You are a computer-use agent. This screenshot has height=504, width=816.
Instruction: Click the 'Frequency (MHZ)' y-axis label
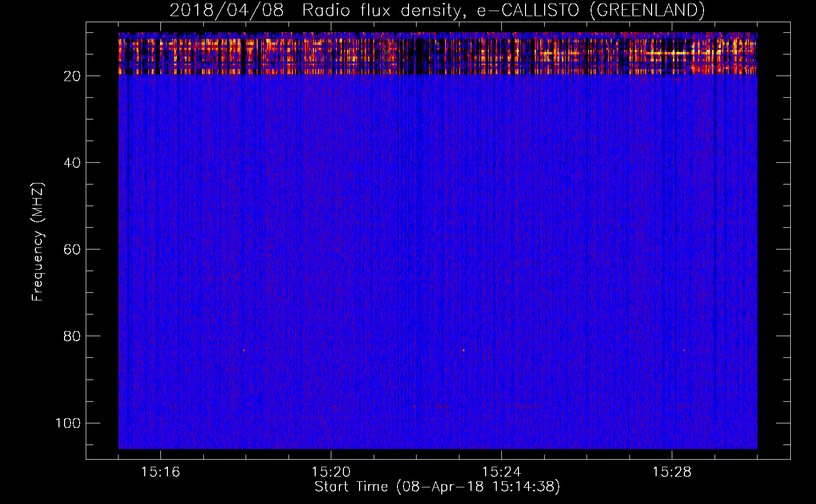click(38, 242)
